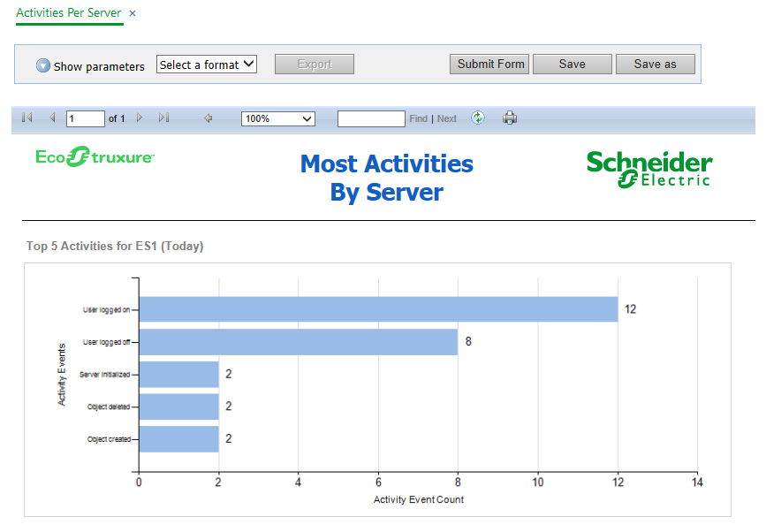Jump to last report page
The image size is (766, 532).
click(x=163, y=118)
